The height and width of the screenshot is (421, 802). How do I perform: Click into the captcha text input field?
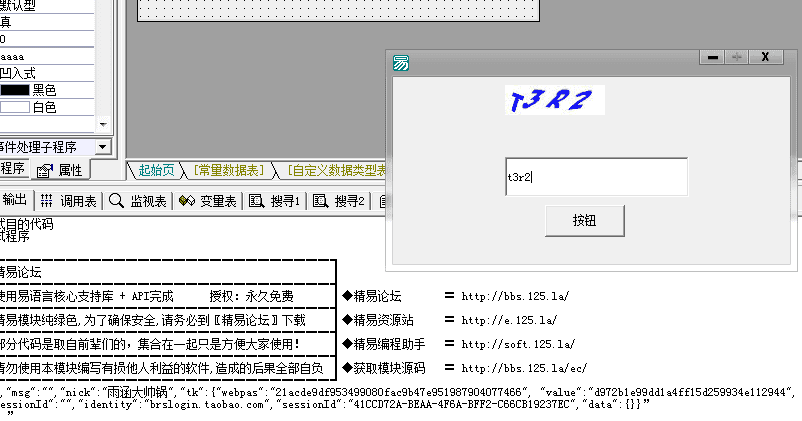[596, 177]
